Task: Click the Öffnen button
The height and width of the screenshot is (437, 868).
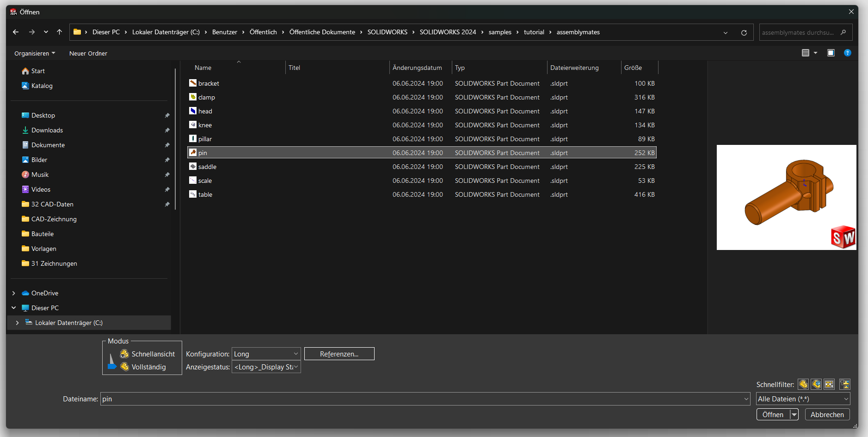Action: click(x=773, y=414)
